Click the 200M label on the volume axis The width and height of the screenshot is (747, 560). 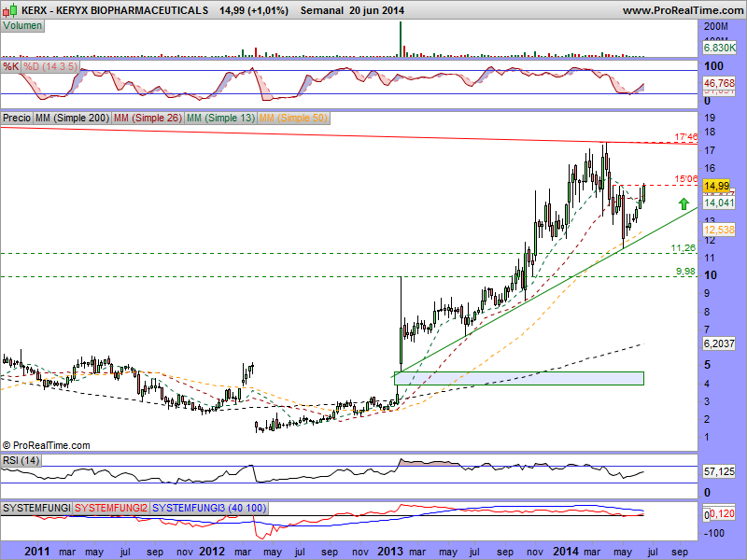[x=715, y=27]
